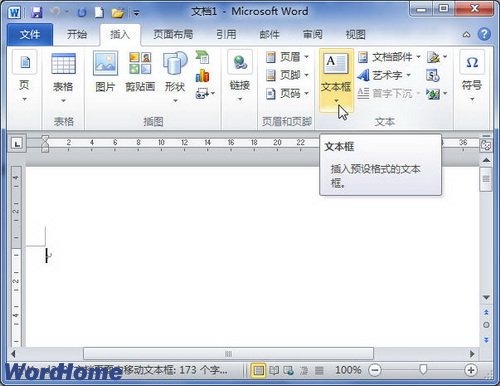Click the 100% zoom level
This screenshot has height=386, width=500.
tap(348, 370)
